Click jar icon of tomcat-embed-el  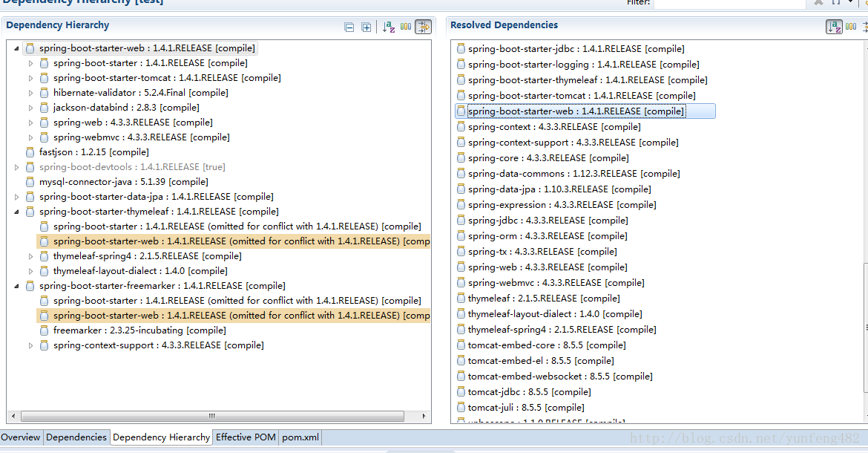[461, 360]
